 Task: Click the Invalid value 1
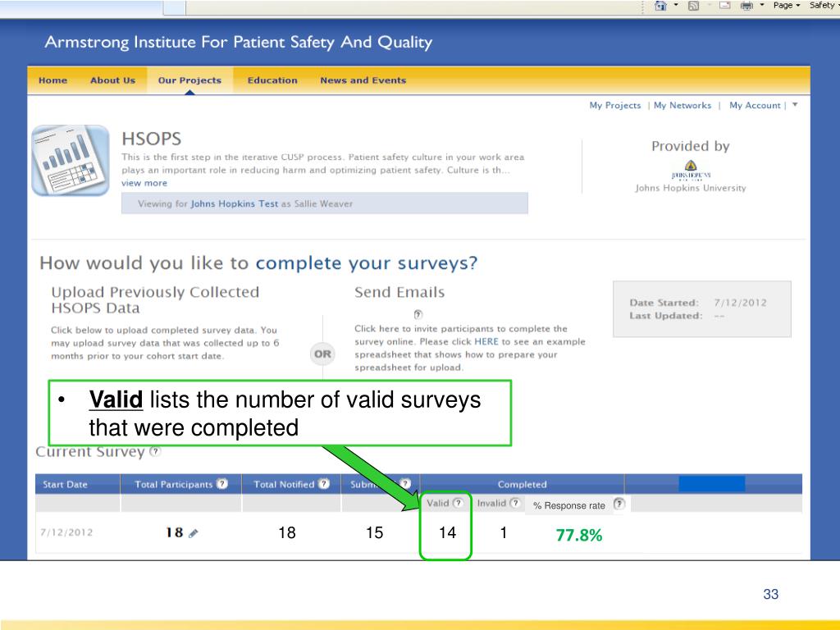[x=504, y=532]
